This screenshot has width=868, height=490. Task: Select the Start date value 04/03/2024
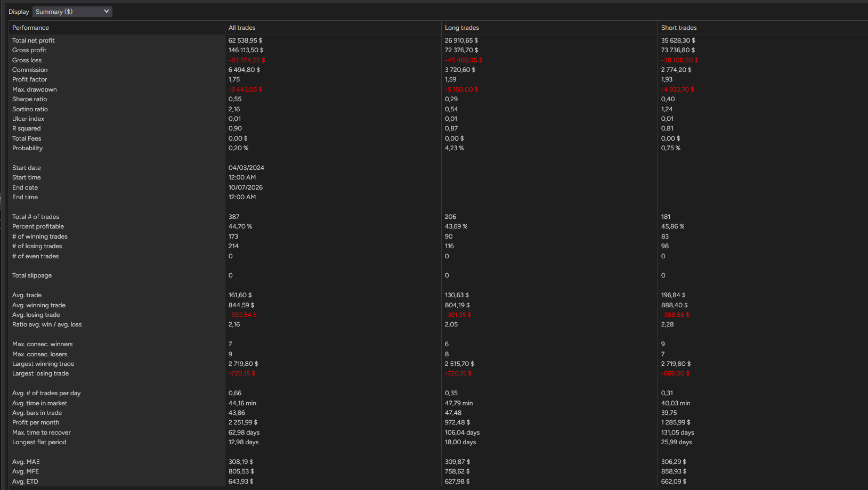tap(247, 168)
